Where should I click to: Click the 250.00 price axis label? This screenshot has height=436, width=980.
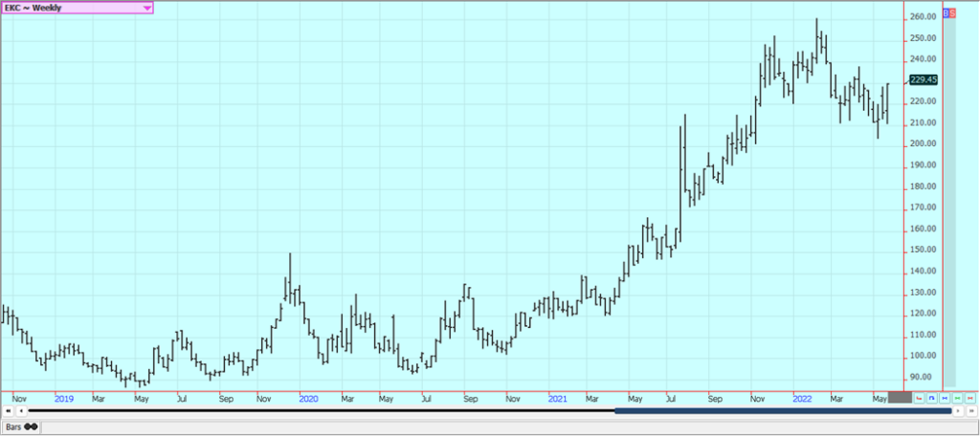point(924,38)
